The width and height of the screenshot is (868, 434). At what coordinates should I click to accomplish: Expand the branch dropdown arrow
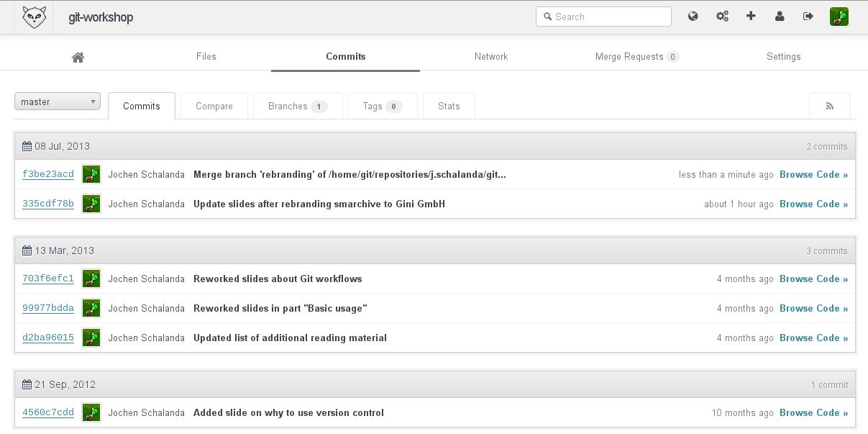point(93,101)
